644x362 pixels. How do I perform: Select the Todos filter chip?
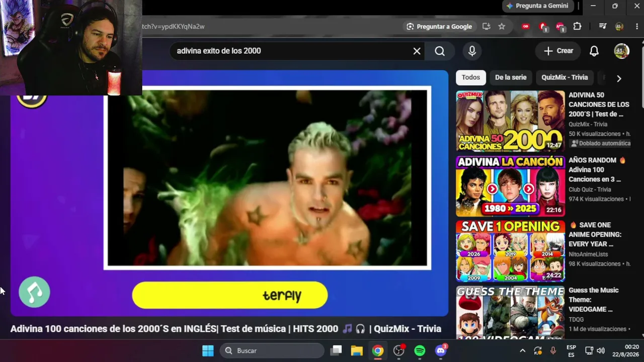point(471,77)
